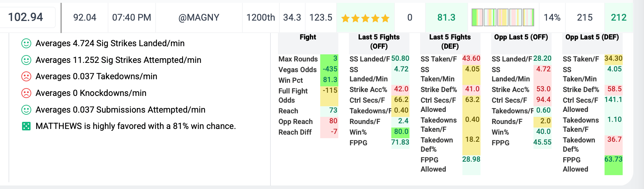
Task: Click the sad face icon beside Knockdowns/min
Action: [26, 93]
